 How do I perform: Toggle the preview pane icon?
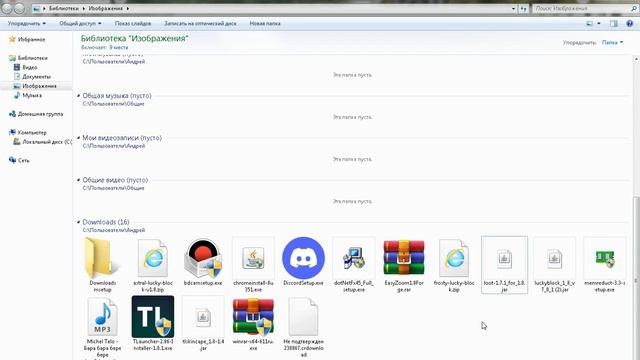click(613, 23)
